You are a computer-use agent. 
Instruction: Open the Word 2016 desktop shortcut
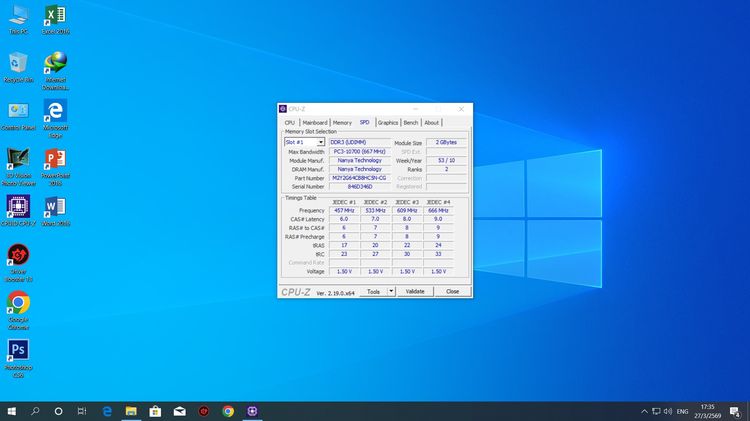point(55,211)
